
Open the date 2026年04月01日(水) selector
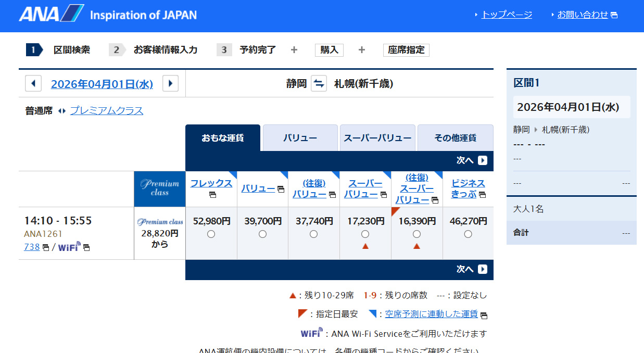pos(102,84)
